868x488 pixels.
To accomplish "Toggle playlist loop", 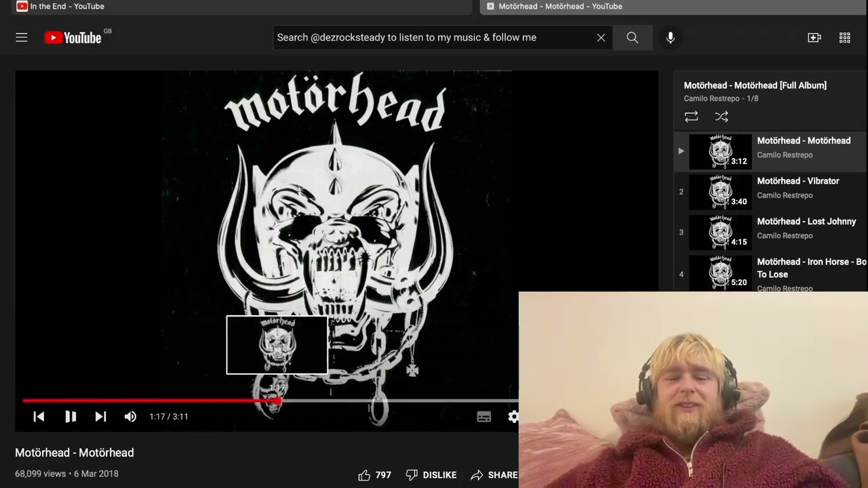I will pos(691,117).
